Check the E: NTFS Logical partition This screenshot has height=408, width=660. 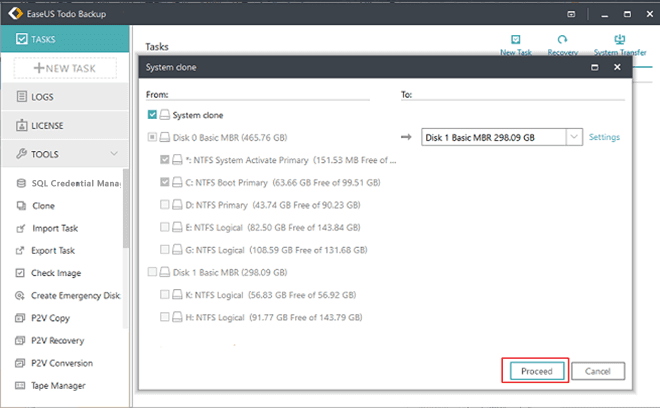point(165,227)
